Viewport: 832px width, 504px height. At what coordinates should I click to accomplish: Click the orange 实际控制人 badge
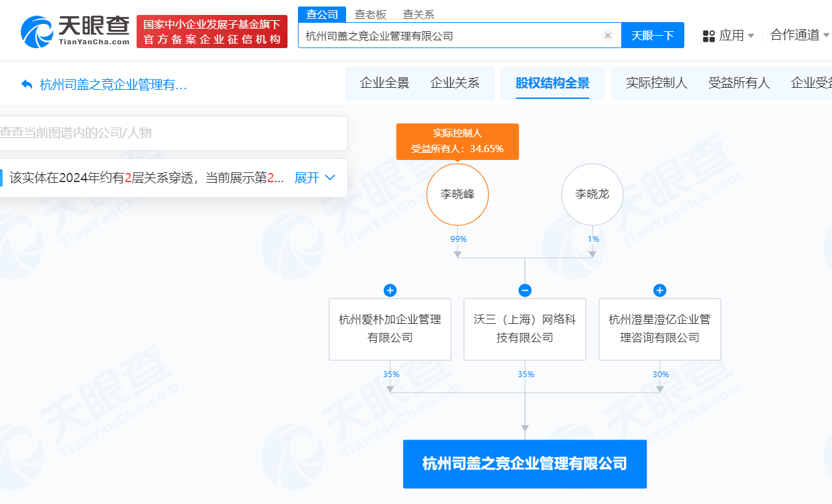point(457,141)
